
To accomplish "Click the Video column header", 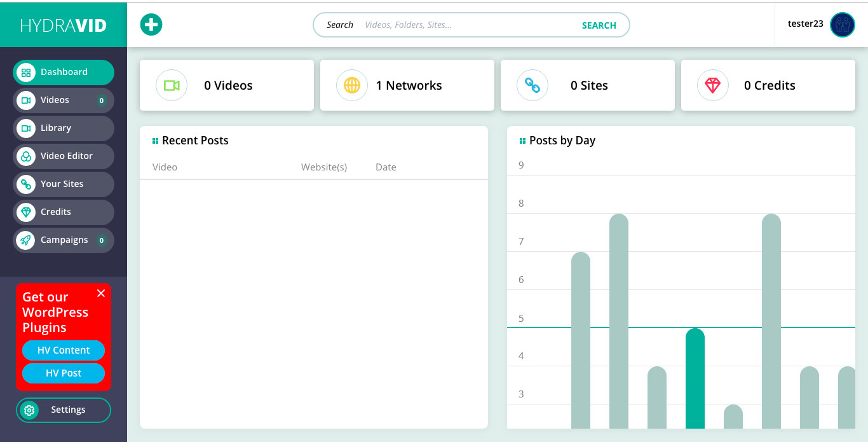I will (165, 167).
